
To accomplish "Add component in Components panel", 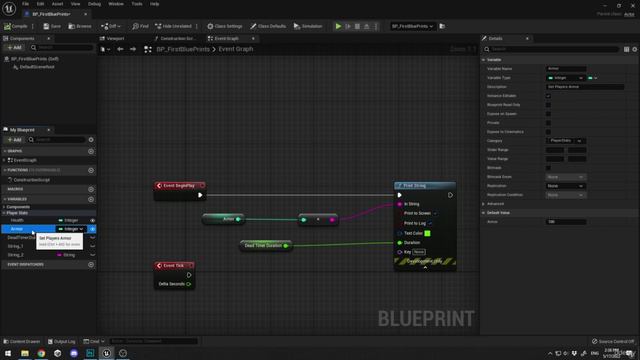I will click(14, 48).
